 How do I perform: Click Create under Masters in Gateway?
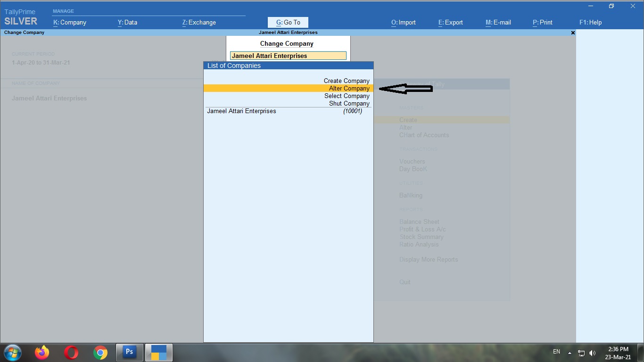tap(408, 120)
